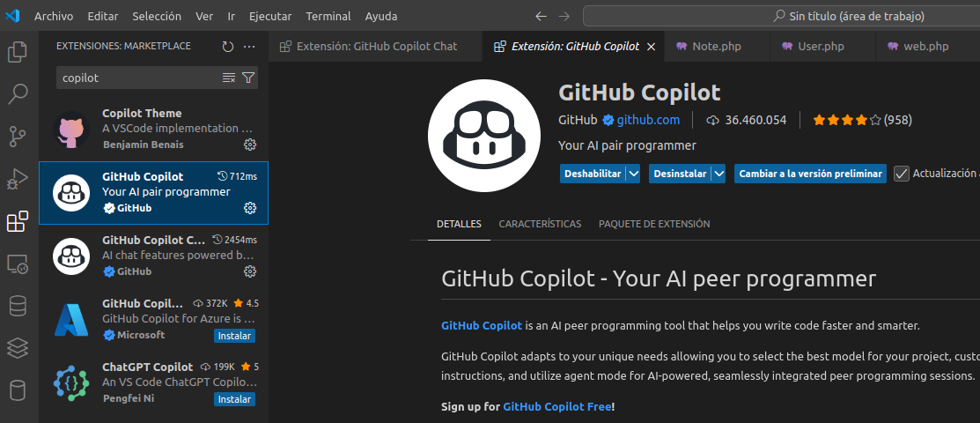Select Copilot Theme in extension list
This screenshot has height=423, width=980.
pyautogui.click(x=154, y=130)
